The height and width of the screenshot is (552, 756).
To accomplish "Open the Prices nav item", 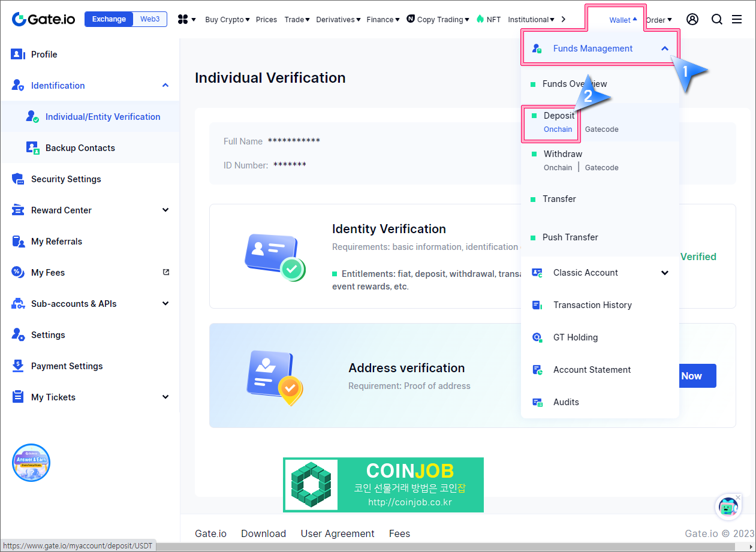I will [266, 19].
